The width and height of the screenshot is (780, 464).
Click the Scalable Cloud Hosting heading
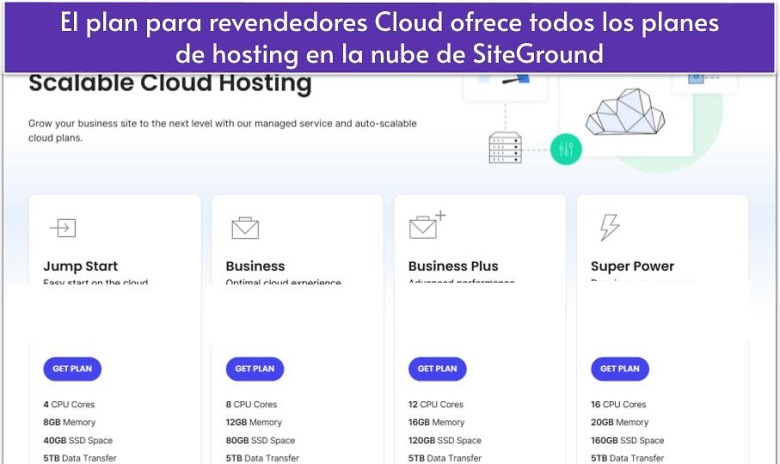(x=170, y=83)
